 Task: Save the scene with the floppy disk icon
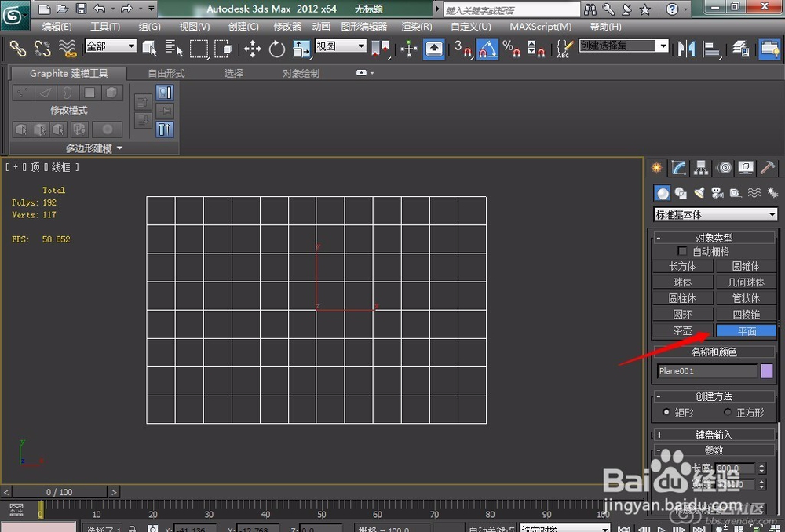tap(81, 9)
